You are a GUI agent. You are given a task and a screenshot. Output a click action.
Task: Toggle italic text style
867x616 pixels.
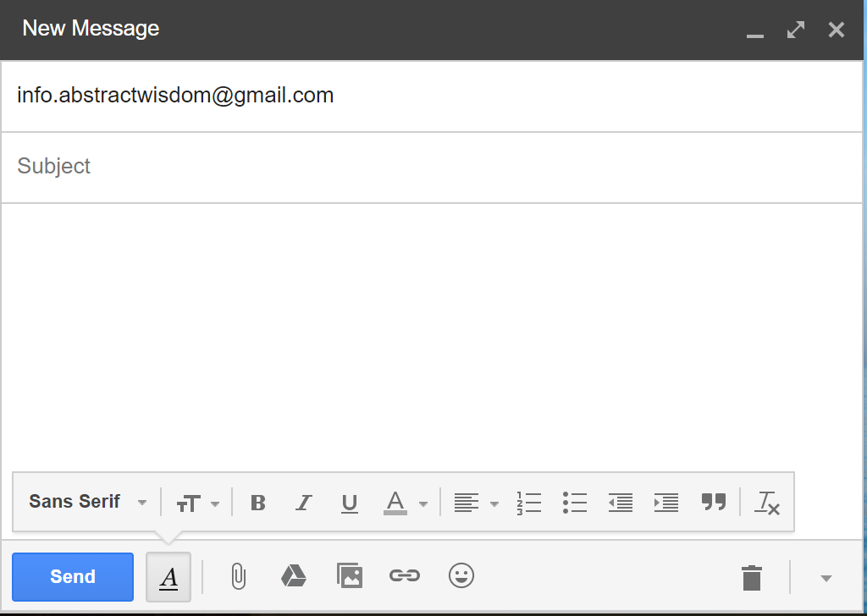(303, 503)
